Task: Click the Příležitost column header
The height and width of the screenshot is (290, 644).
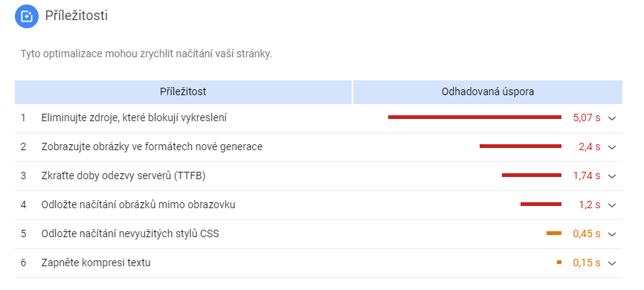Action: click(x=183, y=91)
